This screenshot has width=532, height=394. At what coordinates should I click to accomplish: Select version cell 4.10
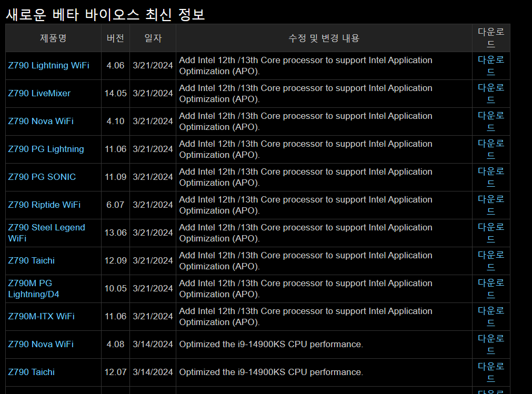pos(115,121)
